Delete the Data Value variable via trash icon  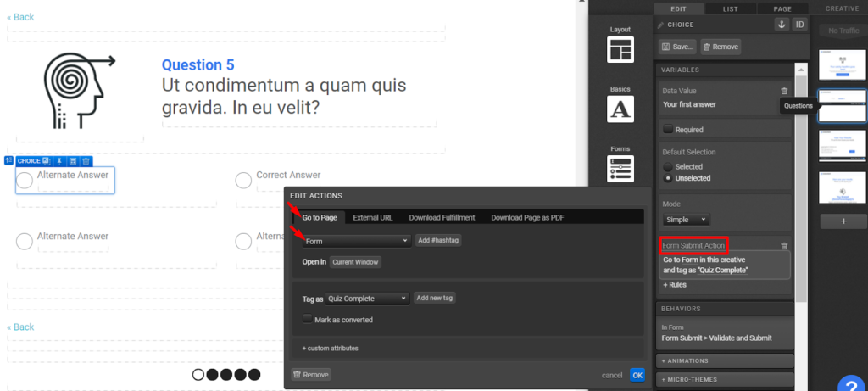784,91
